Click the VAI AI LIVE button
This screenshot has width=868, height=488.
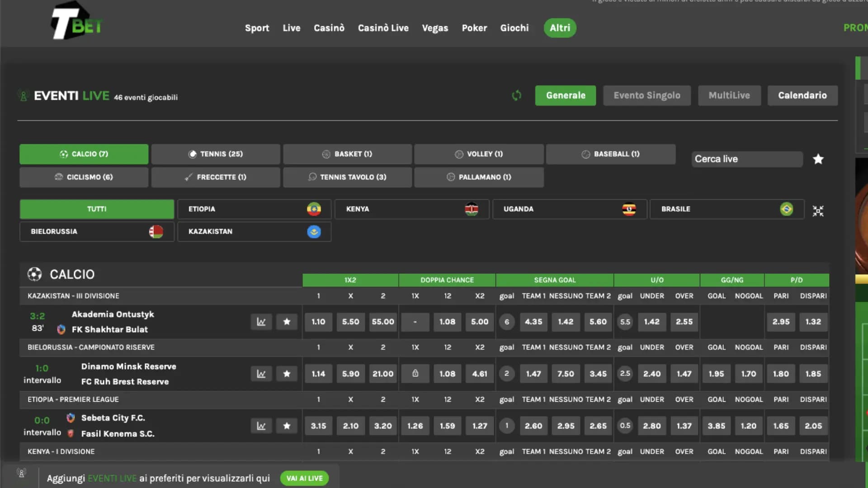tap(304, 478)
